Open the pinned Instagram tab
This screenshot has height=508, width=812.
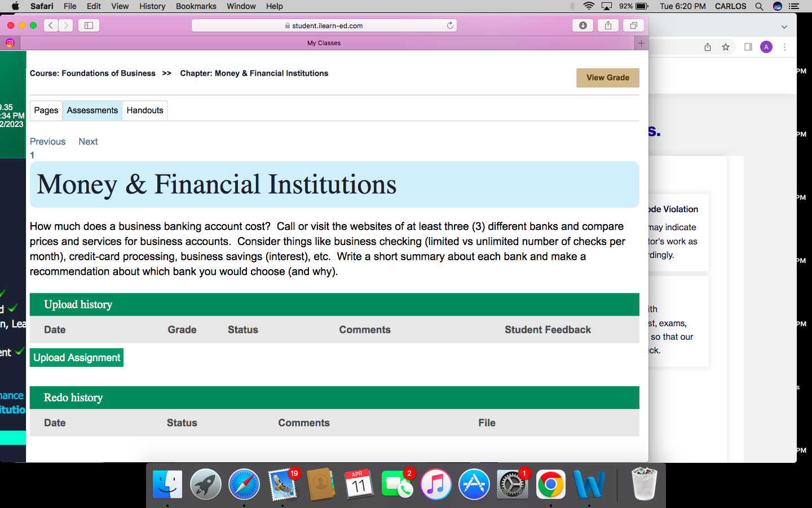pyautogui.click(x=10, y=43)
